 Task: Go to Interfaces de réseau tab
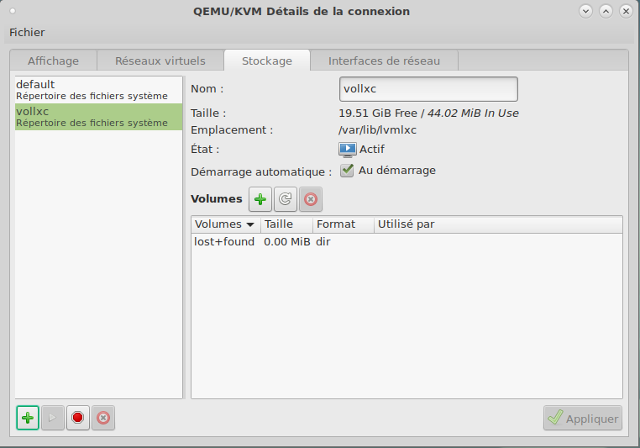click(384, 61)
